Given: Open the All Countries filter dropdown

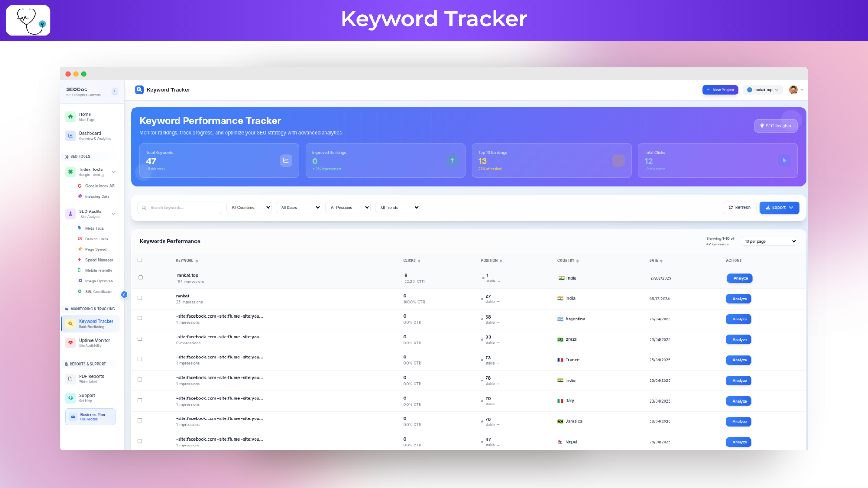Looking at the screenshot, I should [x=249, y=207].
